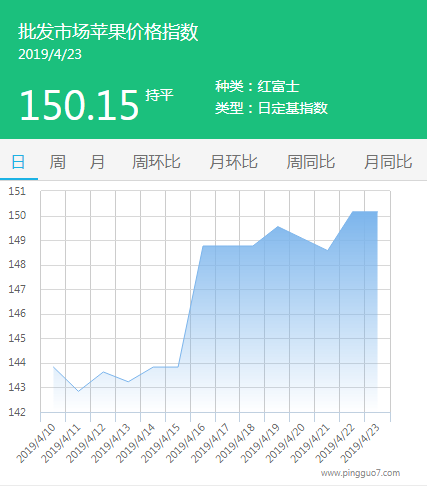427x486 pixels.
Task: Click x-axis date label 2019/4/22
Action: pos(335,443)
